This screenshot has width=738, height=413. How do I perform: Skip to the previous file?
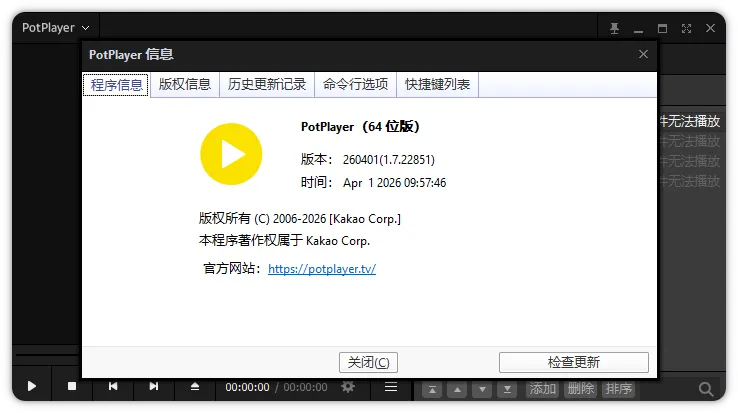[x=113, y=387]
